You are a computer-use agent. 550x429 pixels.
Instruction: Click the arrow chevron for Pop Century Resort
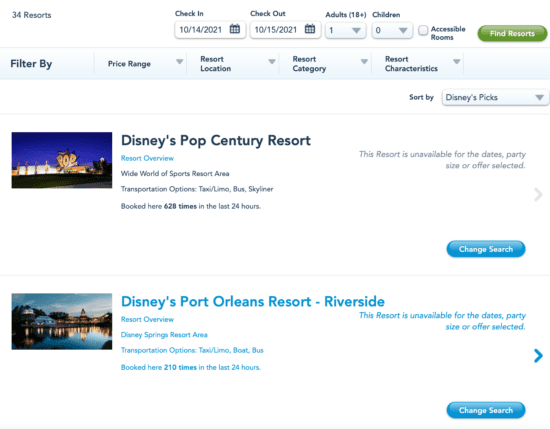coord(538,194)
